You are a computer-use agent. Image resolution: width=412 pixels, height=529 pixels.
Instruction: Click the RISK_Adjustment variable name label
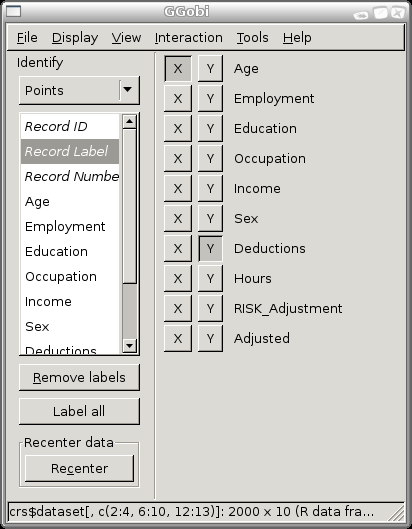pos(288,309)
